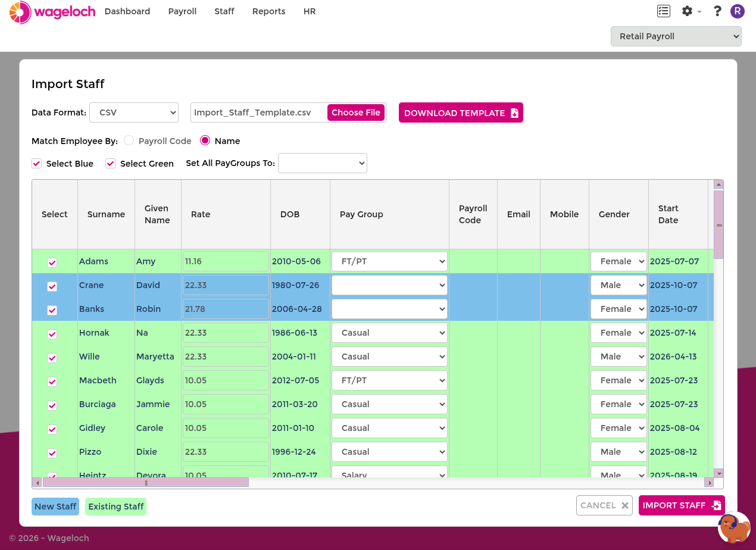Uncheck the Hornak row checkbox
This screenshot has width=756, height=550.
[52, 334]
